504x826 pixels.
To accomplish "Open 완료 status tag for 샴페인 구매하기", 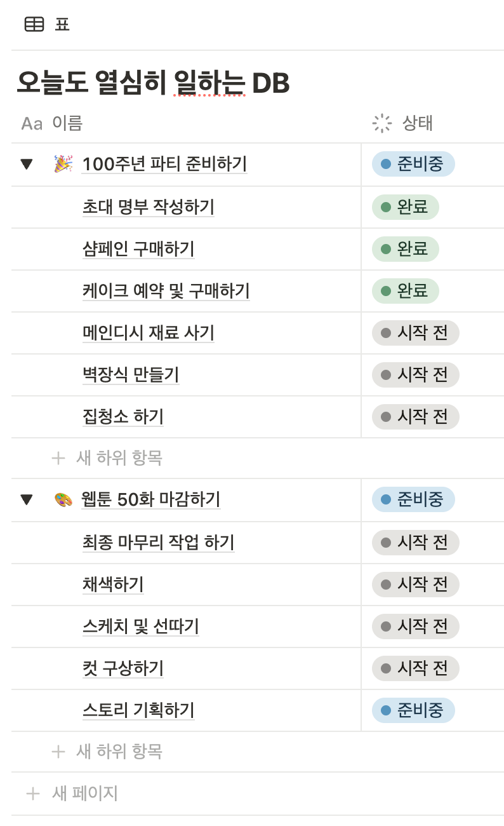I will tap(406, 248).
